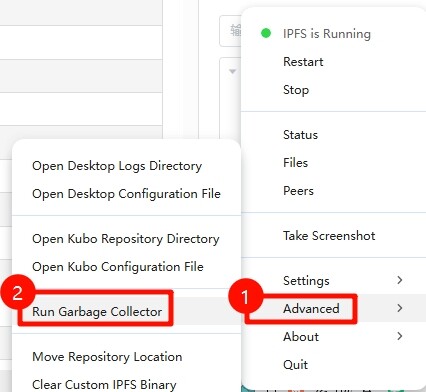Select Take Screenshot
This screenshot has width=426, height=392.
click(x=329, y=236)
